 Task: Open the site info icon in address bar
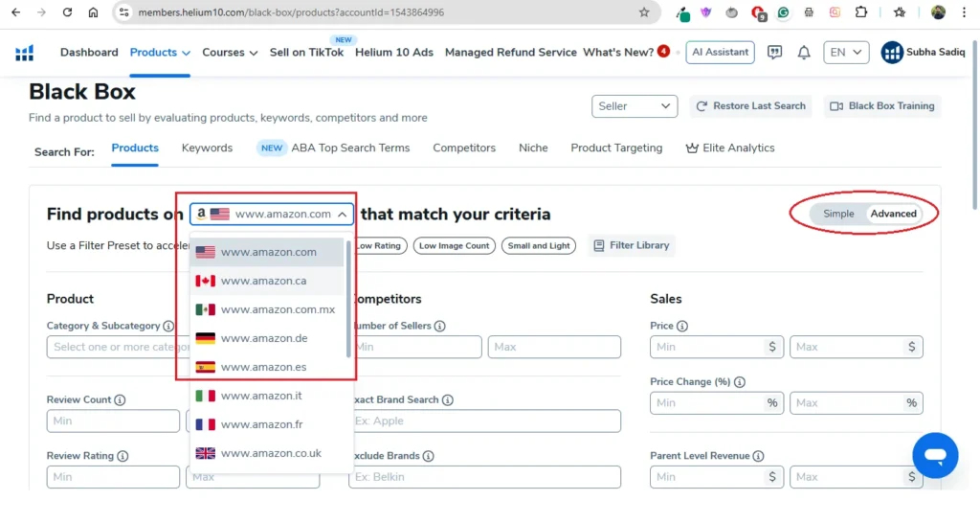click(123, 12)
